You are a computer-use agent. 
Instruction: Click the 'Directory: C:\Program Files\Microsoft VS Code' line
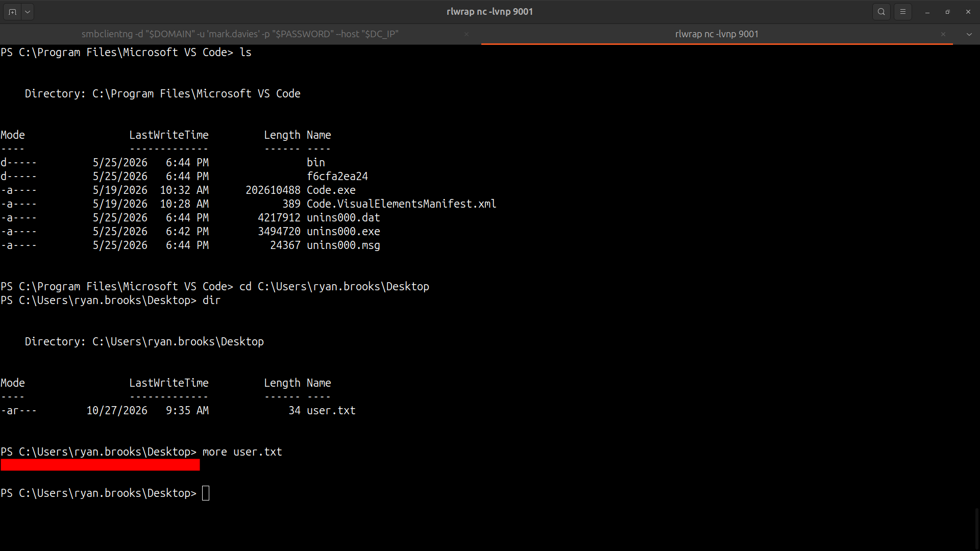point(163,94)
